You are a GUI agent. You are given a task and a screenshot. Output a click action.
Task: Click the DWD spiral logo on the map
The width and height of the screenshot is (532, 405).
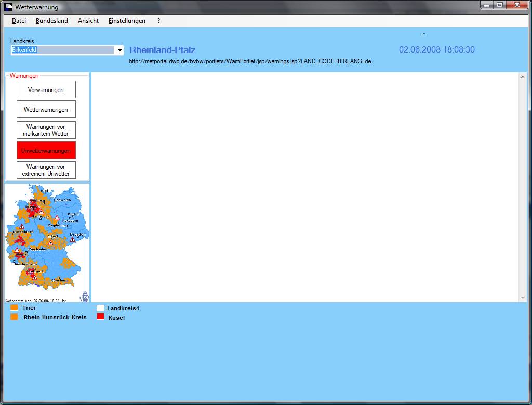click(84, 296)
